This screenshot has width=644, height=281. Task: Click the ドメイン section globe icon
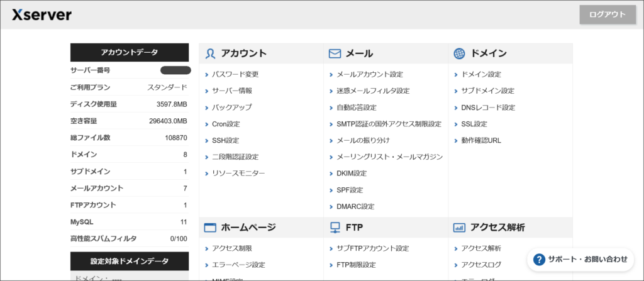pos(460,53)
